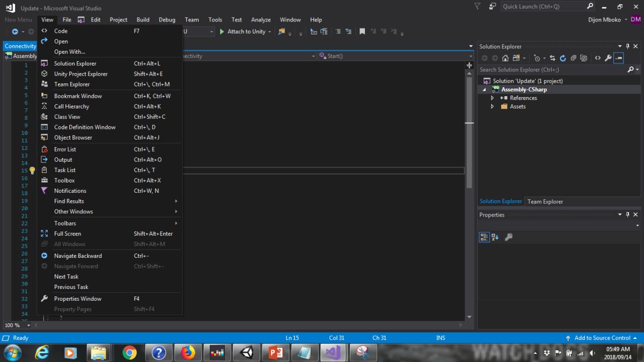Open the Debug menu

(167, 19)
